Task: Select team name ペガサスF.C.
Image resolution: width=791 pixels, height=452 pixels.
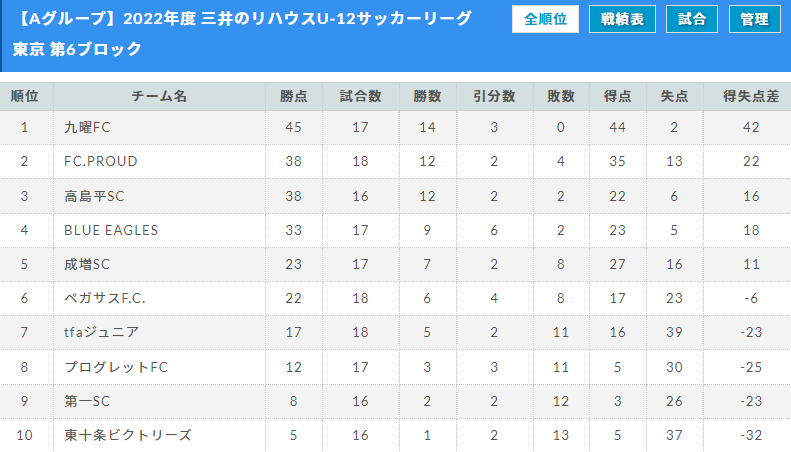Action: point(104,298)
